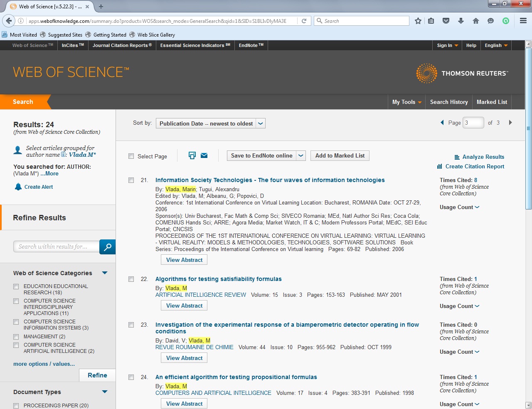
Task: Open the English language dropdown
Action: click(x=496, y=45)
